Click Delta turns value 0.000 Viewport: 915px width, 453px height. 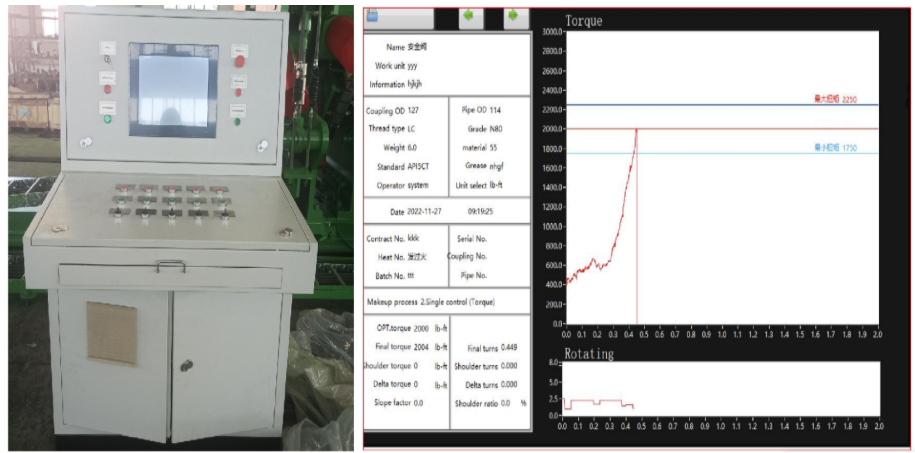coord(509,385)
